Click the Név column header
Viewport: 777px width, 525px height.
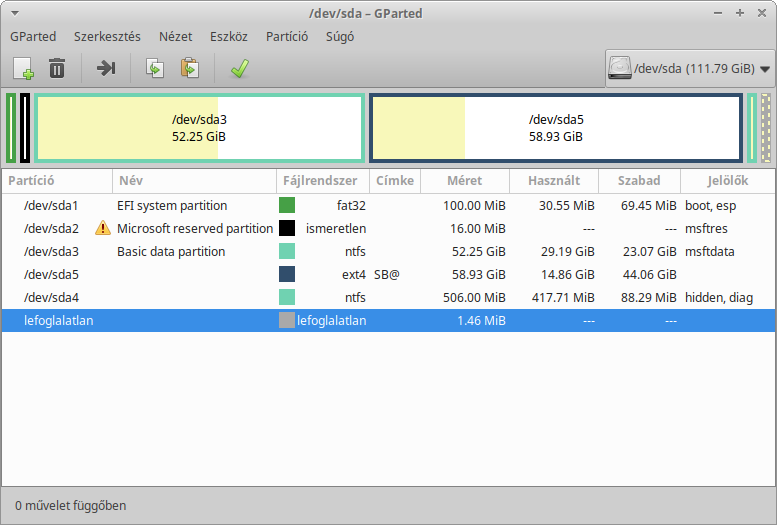pyautogui.click(x=194, y=181)
